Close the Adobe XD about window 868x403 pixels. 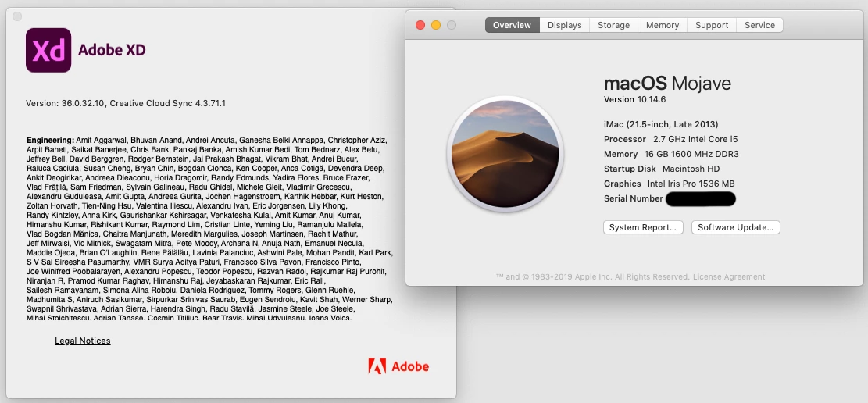(x=17, y=16)
